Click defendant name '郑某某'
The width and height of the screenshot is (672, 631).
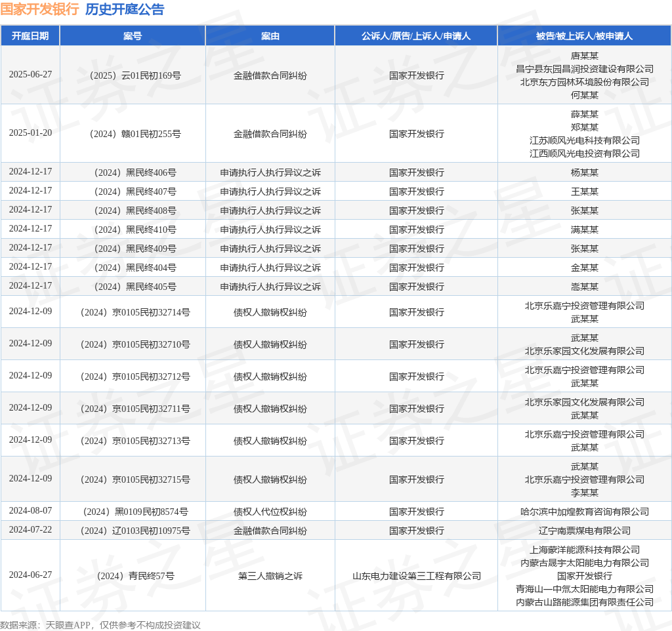585,127
